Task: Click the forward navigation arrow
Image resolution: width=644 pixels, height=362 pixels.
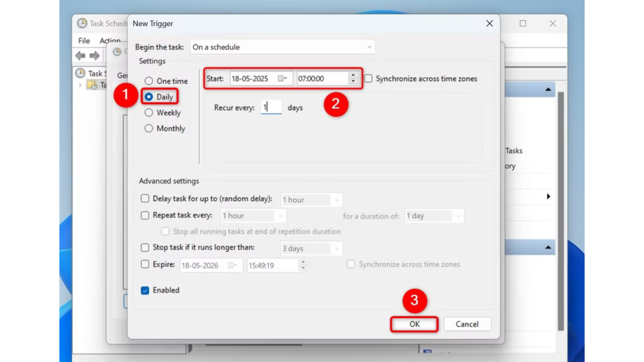Action: (x=95, y=55)
